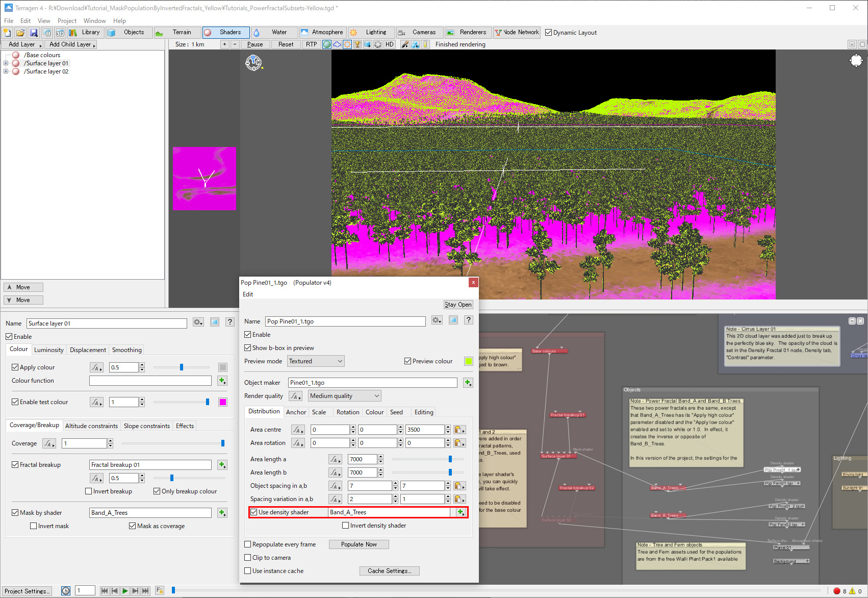The height and width of the screenshot is (598, 868).
Task: Click the errors red indicator icon
Action: 836,591
